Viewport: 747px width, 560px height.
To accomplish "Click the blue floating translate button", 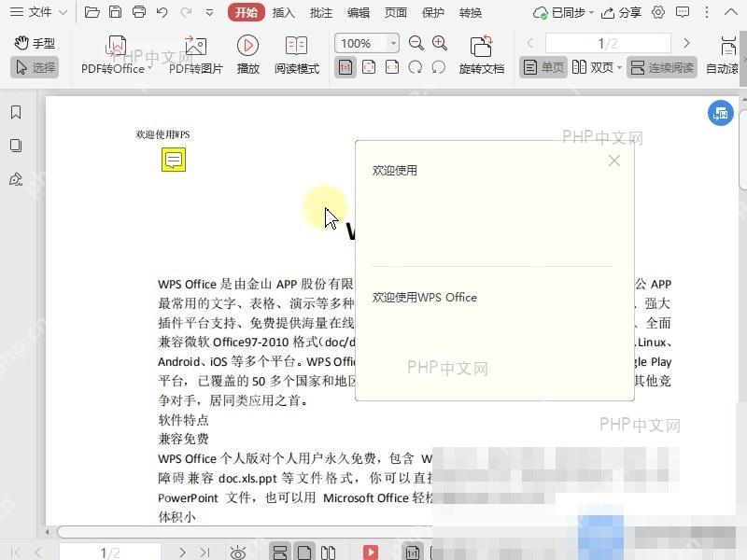I will (720, 113).
